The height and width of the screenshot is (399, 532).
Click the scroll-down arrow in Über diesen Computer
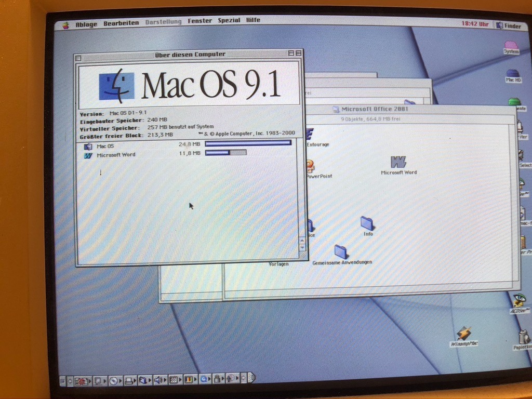pos(302,247)
